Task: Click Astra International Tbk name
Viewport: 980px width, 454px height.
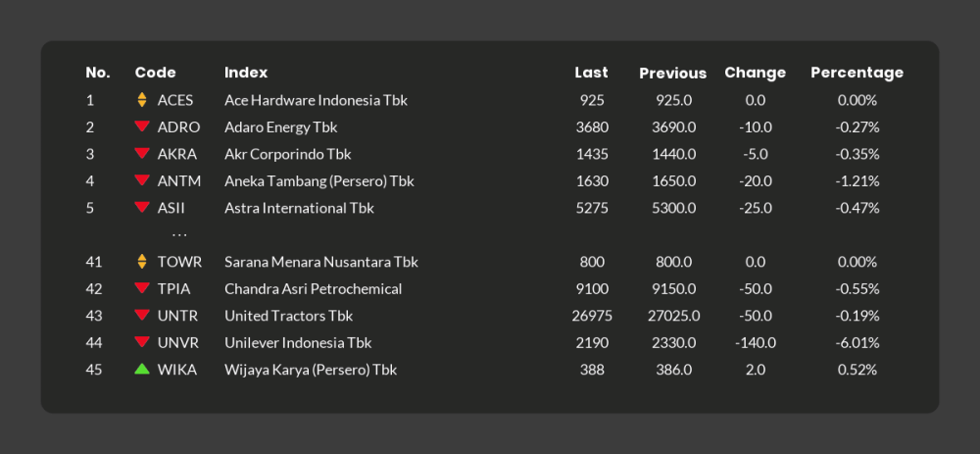Action: pyautogui.click(x=299, y=208)
